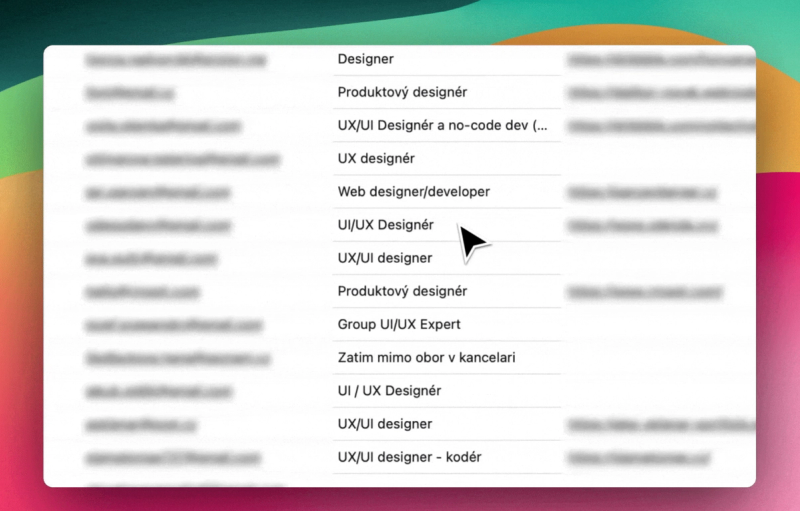Select the 'Zatim mimo obor v kancelari' cell
The width and height of the screenshot is (800, 511).
click(x=447, y=357)
